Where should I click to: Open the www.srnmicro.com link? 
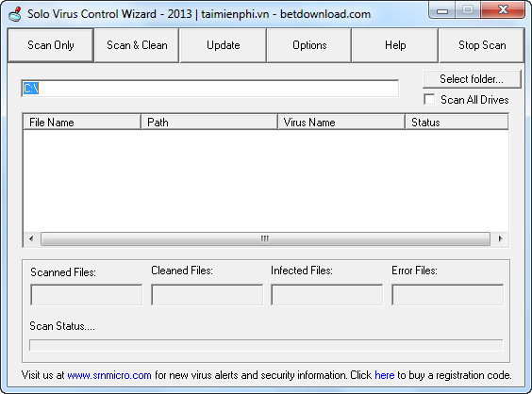point(109,375)
